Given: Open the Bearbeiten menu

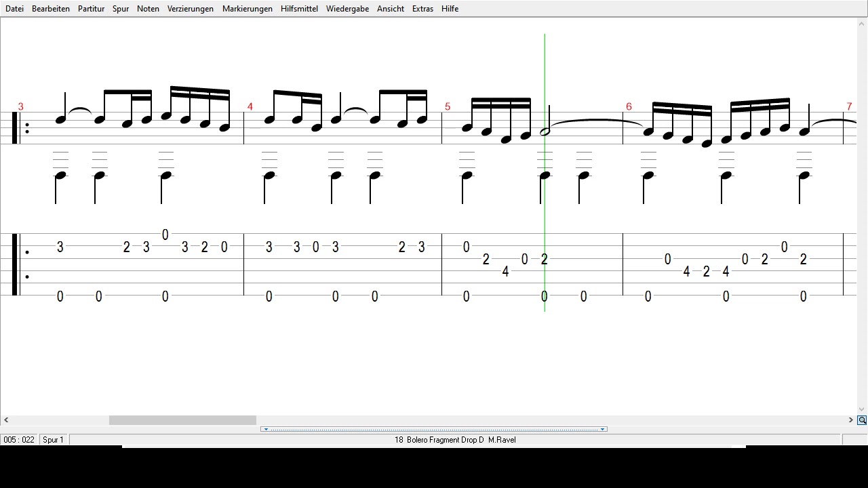Looking at the screenshot, I should click(51, 9).
